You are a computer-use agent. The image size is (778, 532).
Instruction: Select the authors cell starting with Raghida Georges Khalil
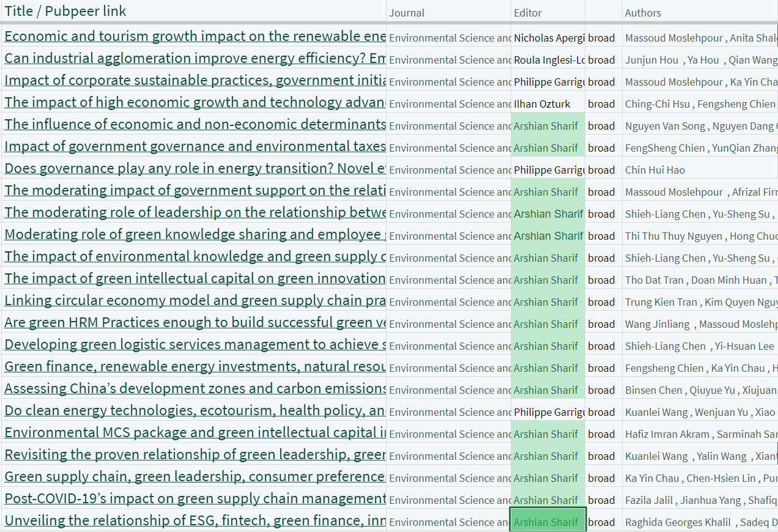point(700,522)
